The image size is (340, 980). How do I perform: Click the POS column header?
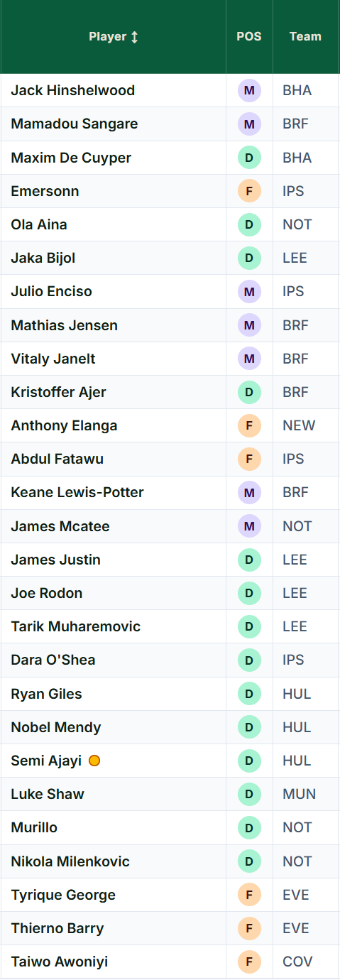pyautogui.click(x=249, y=37)
